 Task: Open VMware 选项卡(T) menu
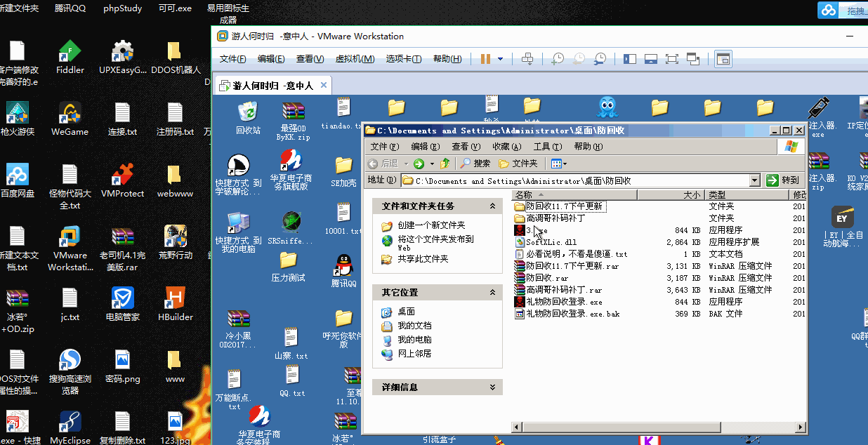tap(404, 59)
